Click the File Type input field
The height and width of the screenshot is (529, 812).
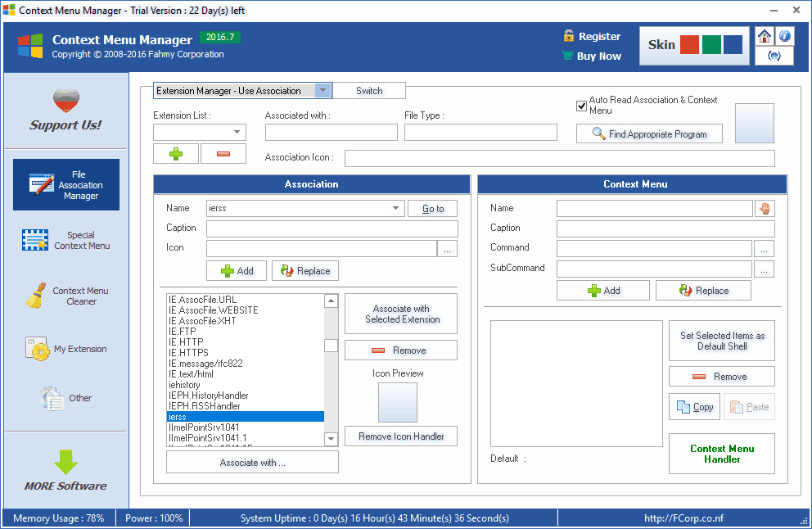pos(480,132)
